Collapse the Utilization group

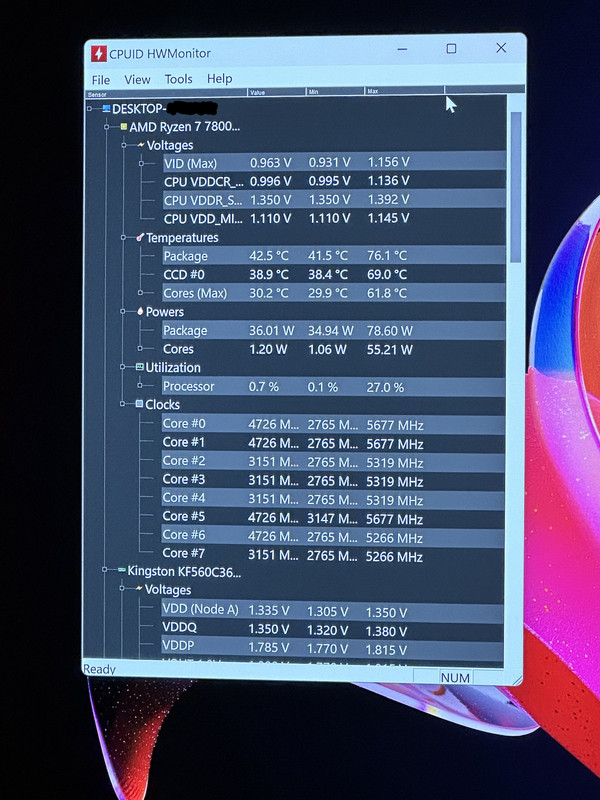tap(123, 367)
